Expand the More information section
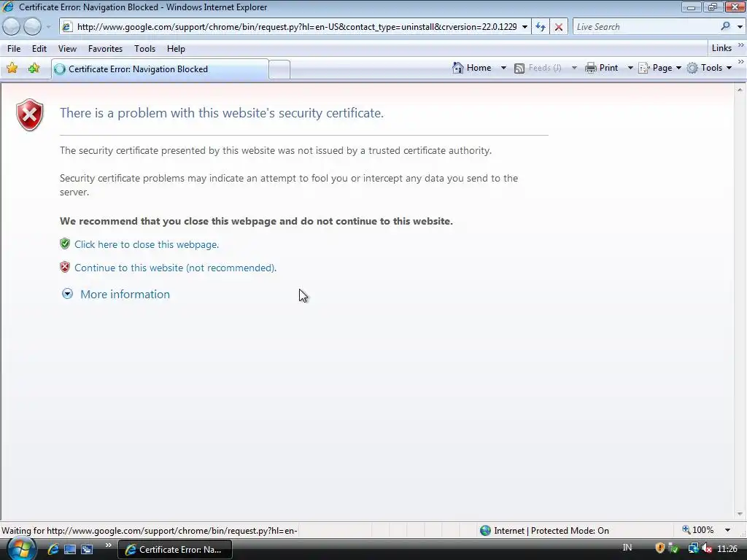This screenshot has height=560, width=747. 116,294
